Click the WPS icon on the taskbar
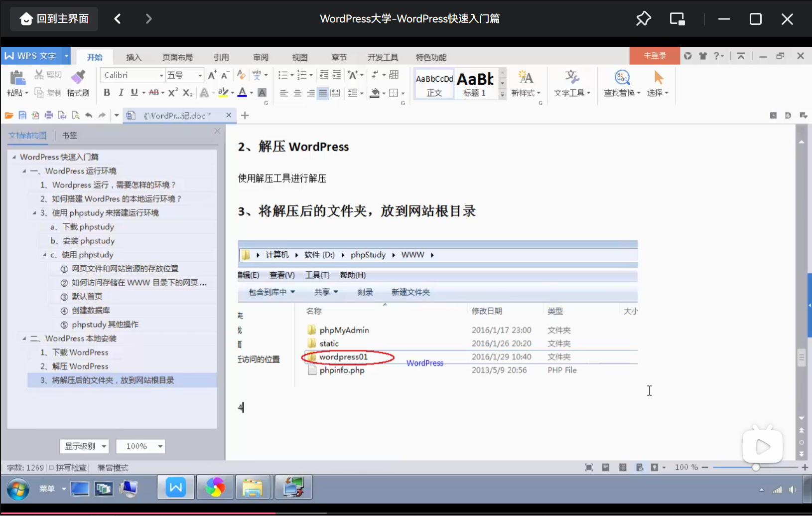This screenshot has width=812, height=516. [176, 488]
